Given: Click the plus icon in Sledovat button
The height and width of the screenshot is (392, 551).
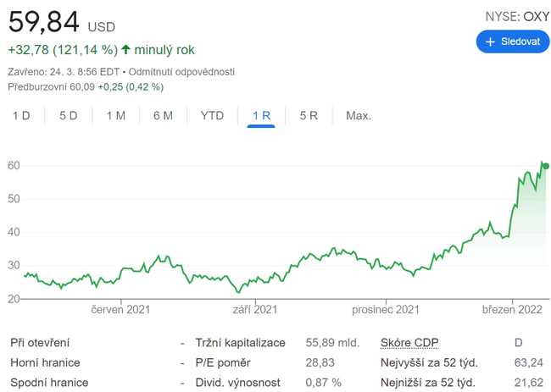Looking at the screenshot, I should pos(490,41).
